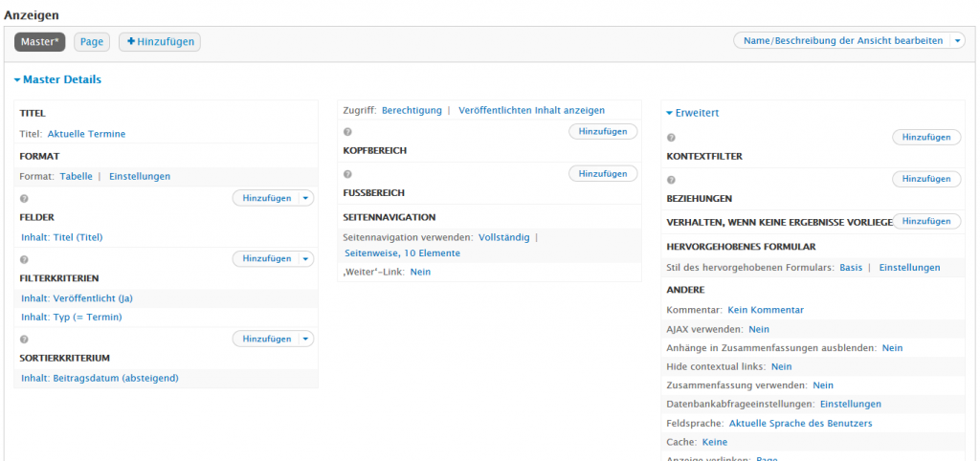Add a new display with Hinzufügen
This screenshot has width=980, height=461.
(160, 42)
